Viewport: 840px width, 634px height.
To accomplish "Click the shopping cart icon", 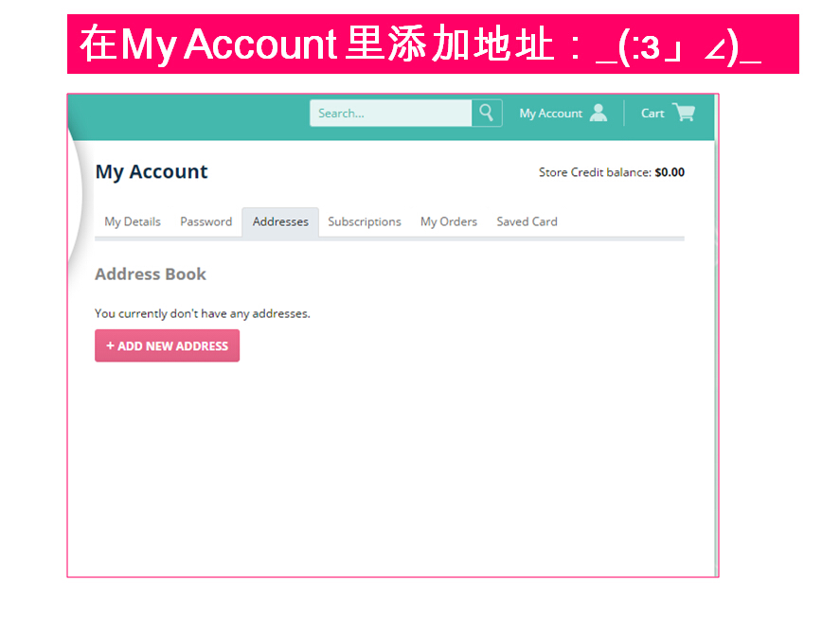I will point(684,113).
